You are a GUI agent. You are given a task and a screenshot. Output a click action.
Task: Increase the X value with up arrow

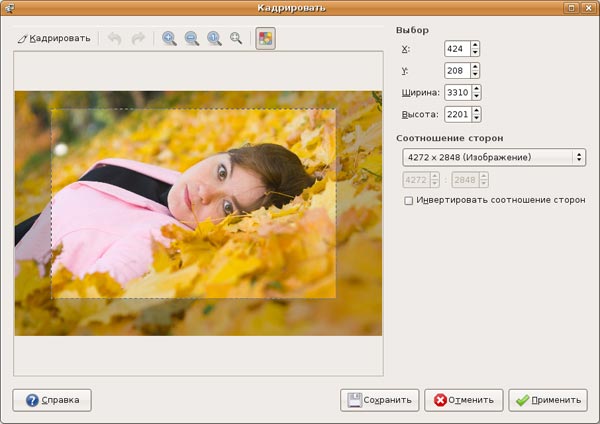(x=475, y=45)
